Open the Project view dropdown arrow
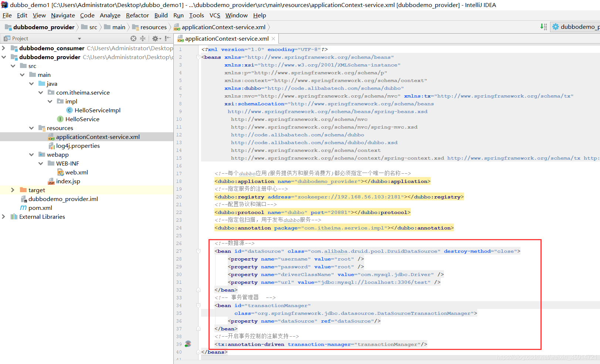This screenshot has height=364, width=600. click(79, 39)
